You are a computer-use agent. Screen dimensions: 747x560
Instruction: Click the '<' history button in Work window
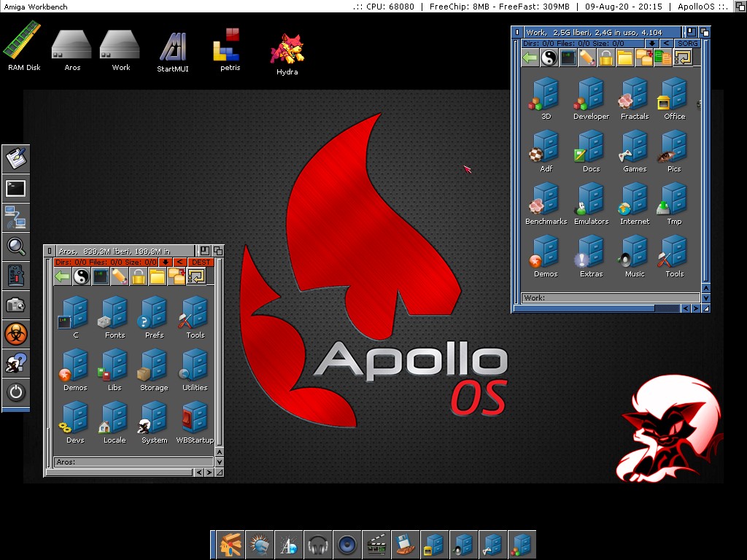coord(666,44)
